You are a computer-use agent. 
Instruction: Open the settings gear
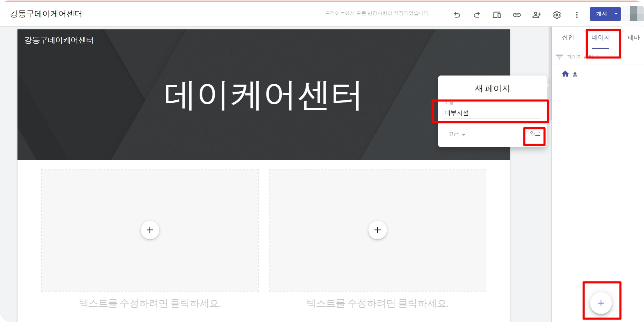tap(557, 15)
